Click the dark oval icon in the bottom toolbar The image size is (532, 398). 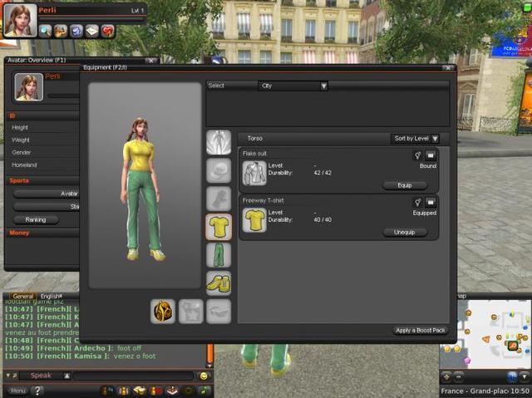tap(189, 391)
